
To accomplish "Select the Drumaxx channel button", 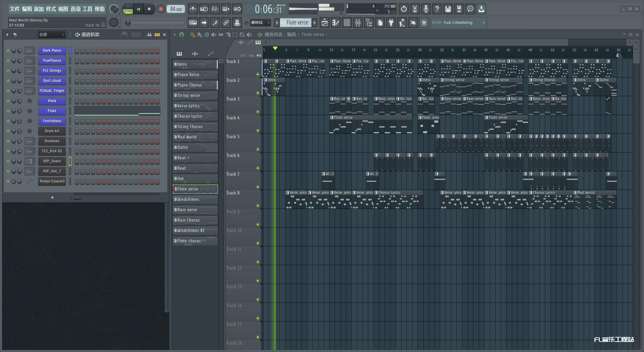I will coord(52,141).
